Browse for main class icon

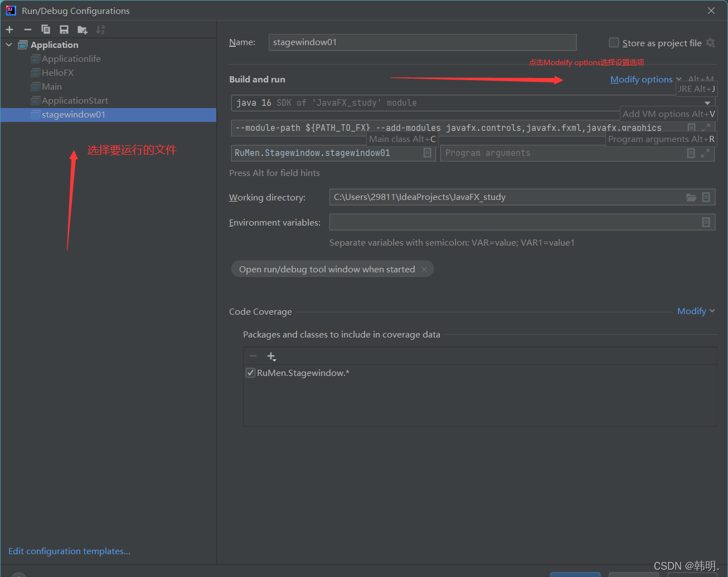tap(428, 153)
